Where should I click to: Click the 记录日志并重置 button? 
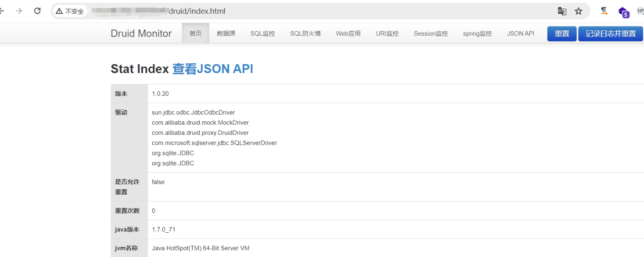[611, 33]
